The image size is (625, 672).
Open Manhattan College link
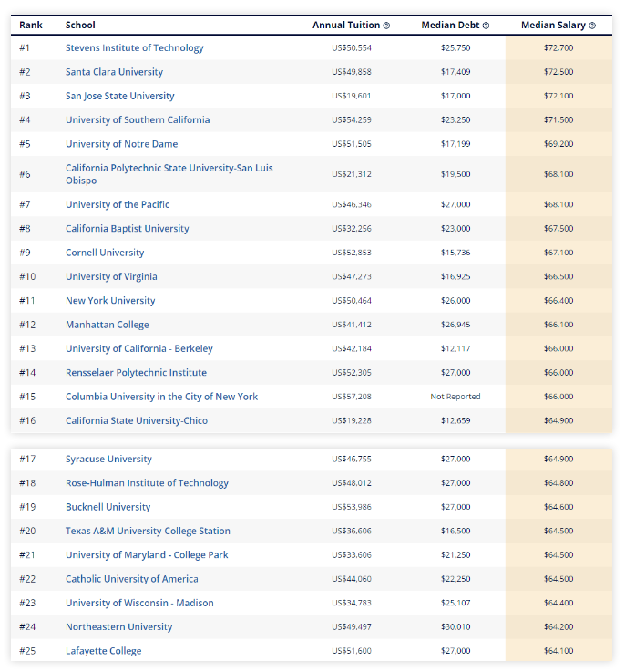[x=108, y=325]
